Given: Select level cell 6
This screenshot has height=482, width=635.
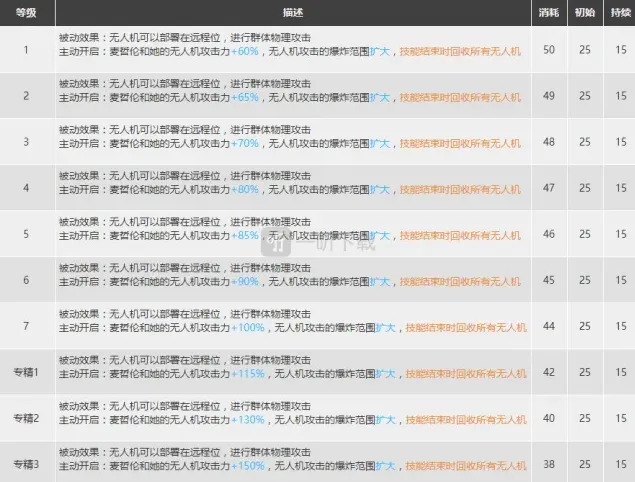Looking at the screenshot, I should [26, 280].
